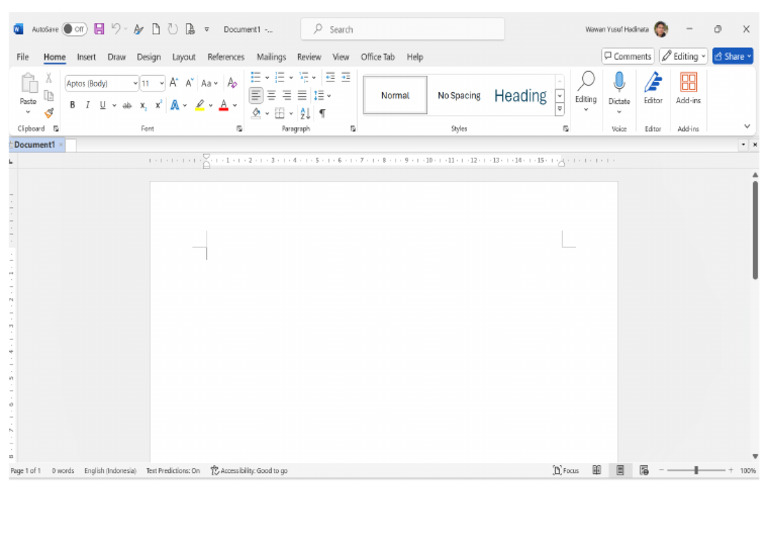Switch to the References tab
This screenshot has height=543, width=768.
pyautogui.click(x=226, y=57)
